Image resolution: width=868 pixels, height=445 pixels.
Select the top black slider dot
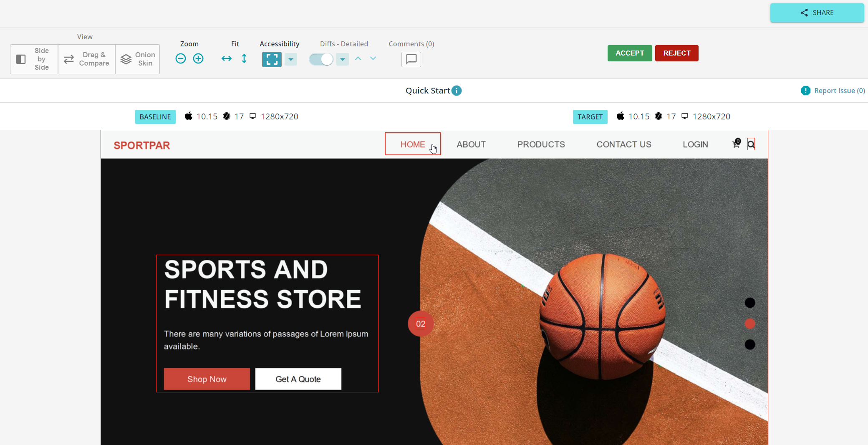[x=750, y=303]
